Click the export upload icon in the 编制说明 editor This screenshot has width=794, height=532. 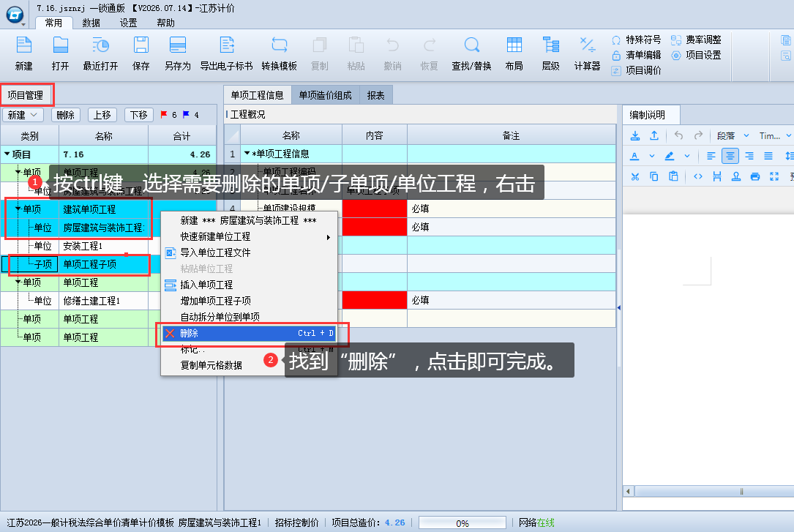point(654,135)
